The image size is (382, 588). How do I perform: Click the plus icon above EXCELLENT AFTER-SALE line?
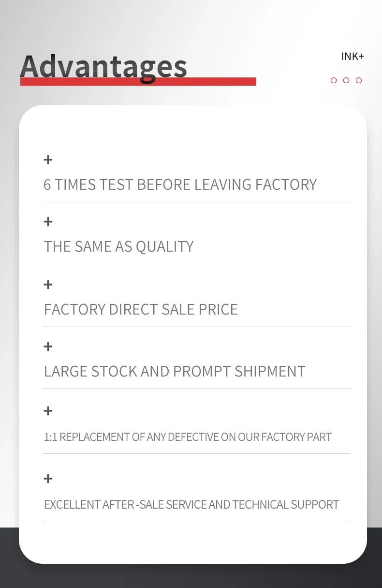[48, 479]
